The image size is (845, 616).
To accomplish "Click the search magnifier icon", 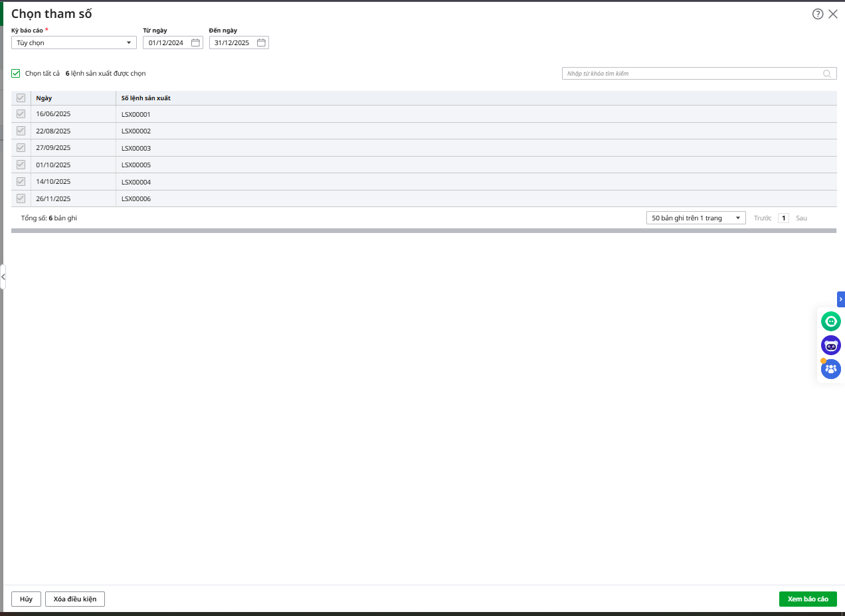I will click(x=827, y=74).
